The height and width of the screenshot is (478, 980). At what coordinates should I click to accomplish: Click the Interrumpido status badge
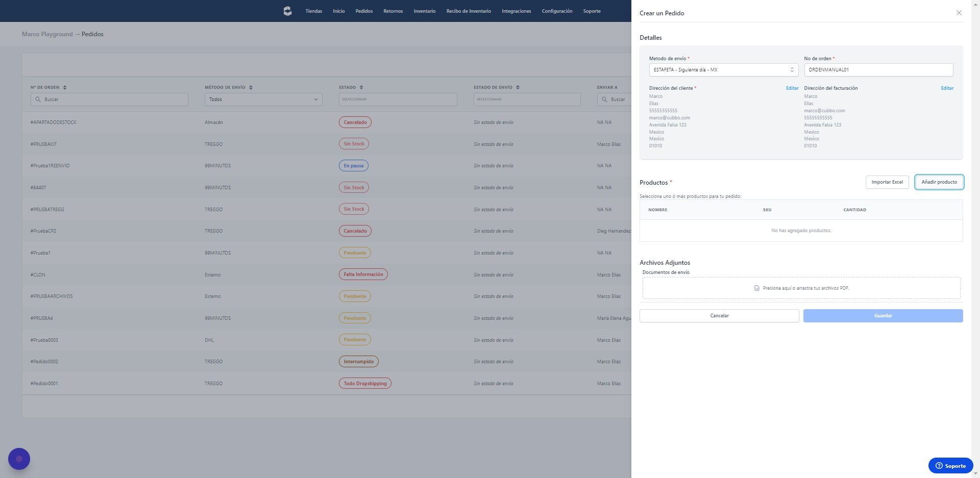(x=359, y=362)
